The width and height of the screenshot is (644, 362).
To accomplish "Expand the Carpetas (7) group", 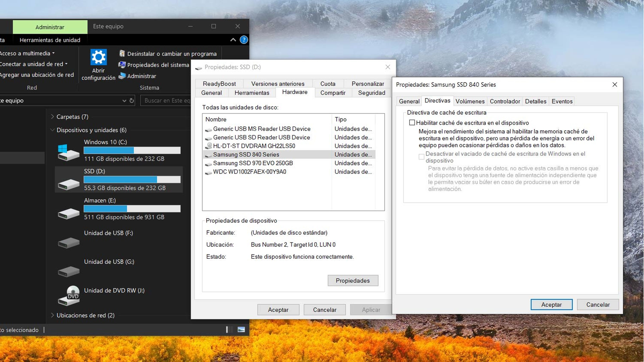I will [x=52, y=117].
